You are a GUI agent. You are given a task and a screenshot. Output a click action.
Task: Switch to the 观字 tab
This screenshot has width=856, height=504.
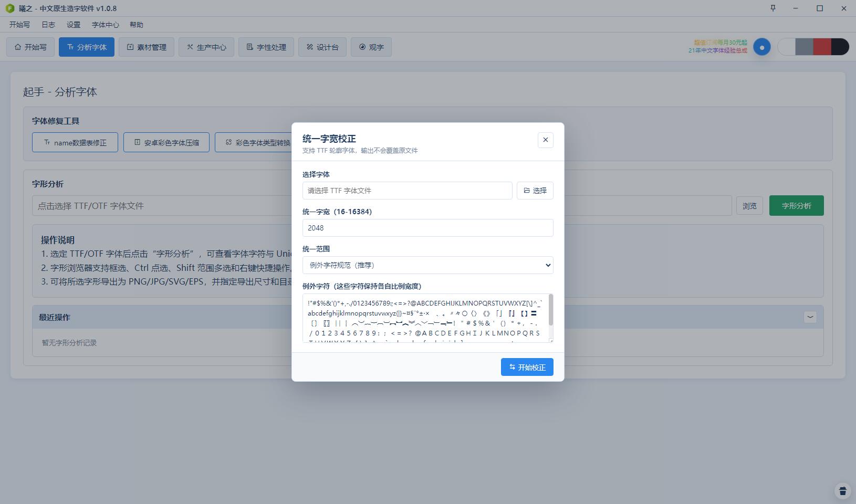click(x=371, y=47)
